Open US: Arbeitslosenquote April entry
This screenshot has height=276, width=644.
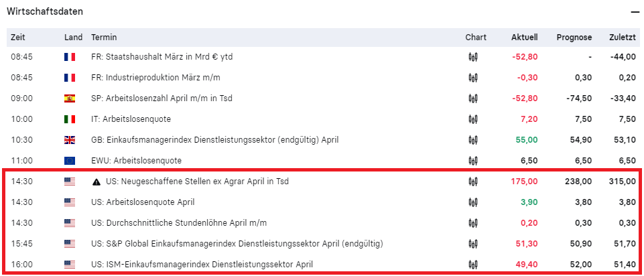(x=143, y=202)
